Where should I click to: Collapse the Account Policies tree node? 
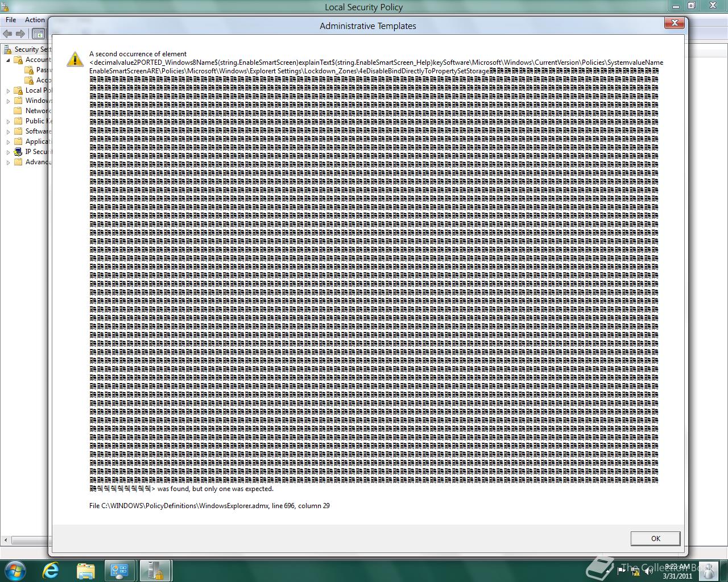click(x=8, y=60)
